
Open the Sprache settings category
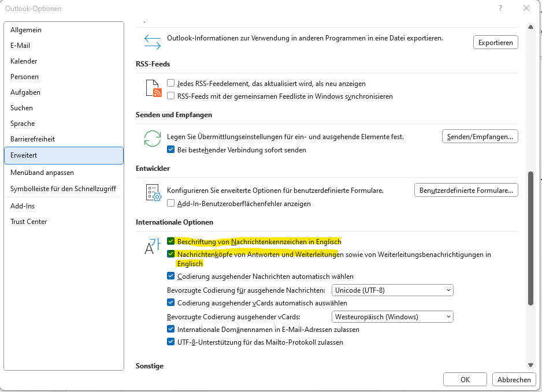pyautogui.click(x=64, y=124)
